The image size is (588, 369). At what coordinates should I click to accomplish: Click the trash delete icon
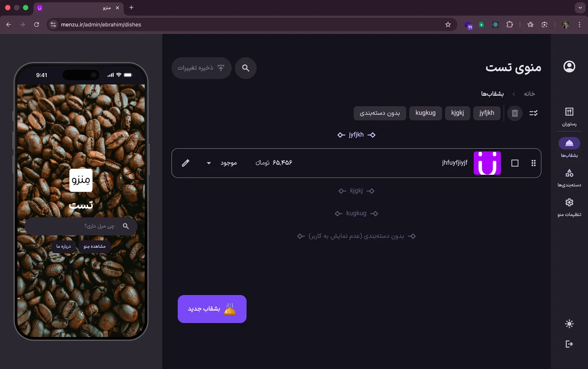click(515, 113)
